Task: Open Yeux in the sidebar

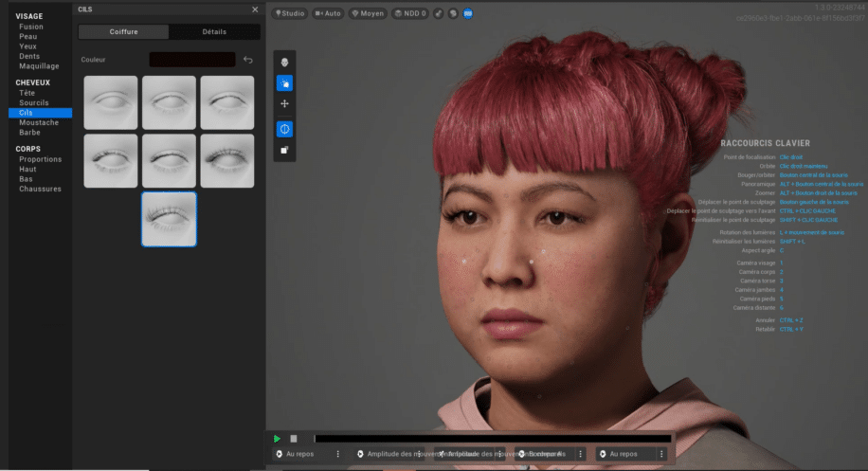Action: (x=27, y=46)
